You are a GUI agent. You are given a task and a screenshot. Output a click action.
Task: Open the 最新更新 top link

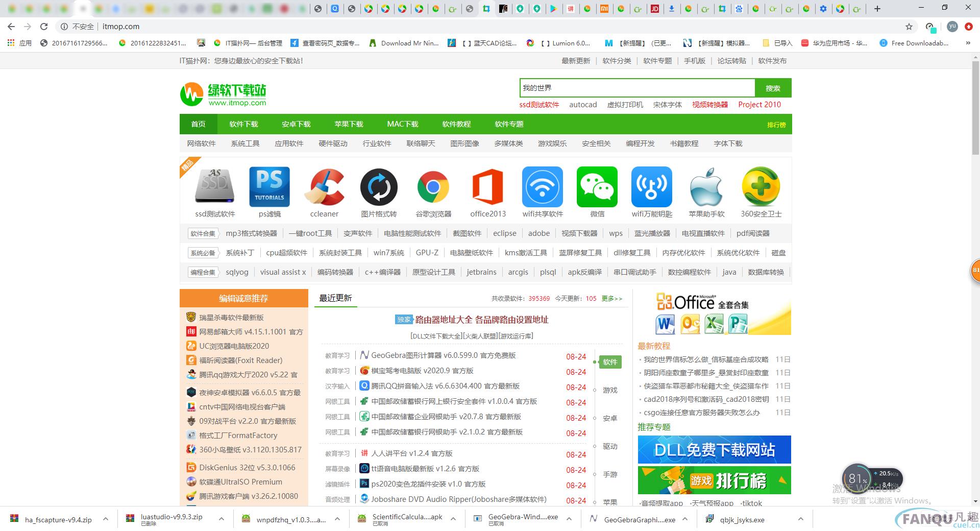(576, 61)
